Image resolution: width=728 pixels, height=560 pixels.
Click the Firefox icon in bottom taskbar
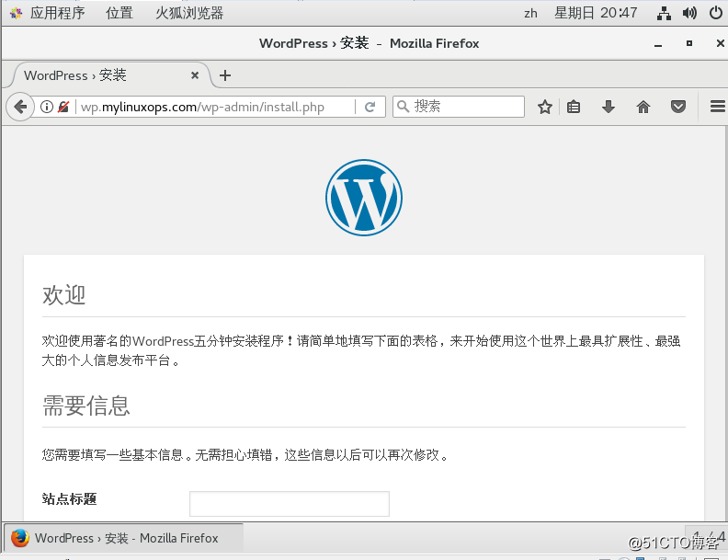(20, 538)
